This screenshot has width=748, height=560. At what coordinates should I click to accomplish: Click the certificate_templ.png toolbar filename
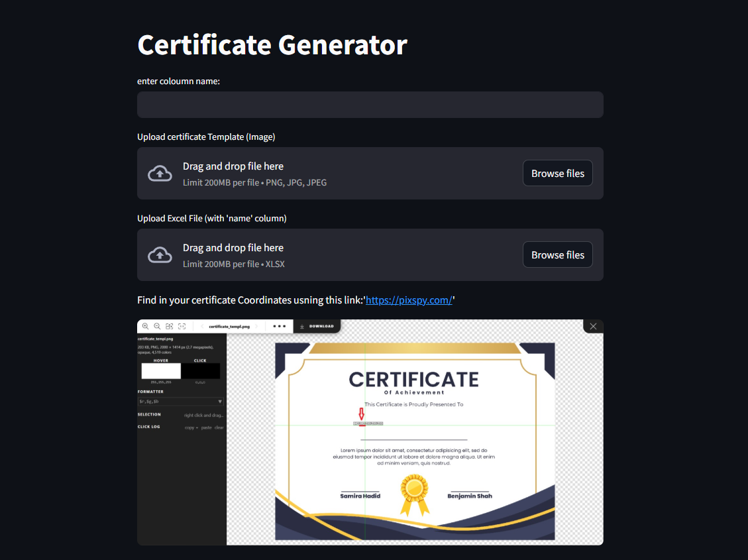tap(229, 327)
